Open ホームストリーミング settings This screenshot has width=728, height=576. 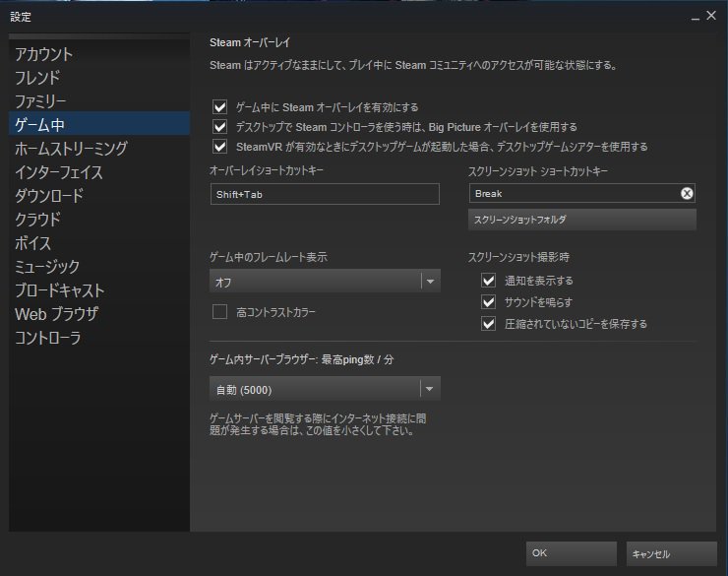click(99, 149)
